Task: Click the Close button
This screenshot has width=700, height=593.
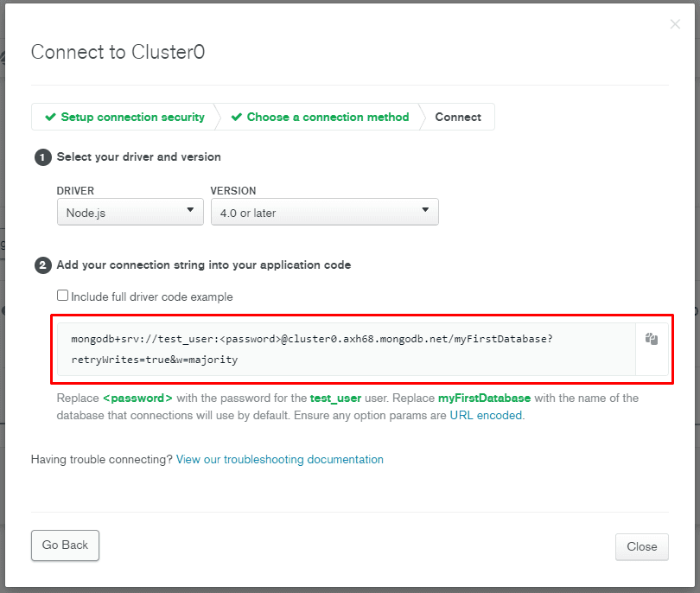Action: coord(641,546)
